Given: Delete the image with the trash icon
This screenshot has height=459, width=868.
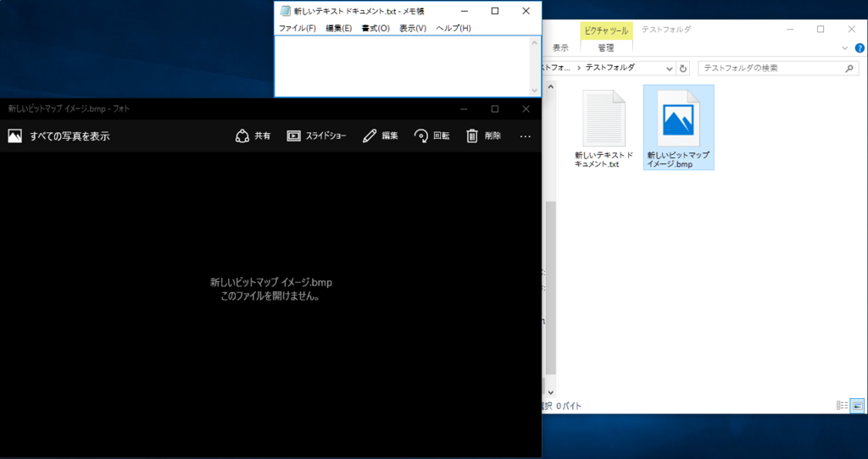Looking at the screenshot, I should click(x=471, y=136).
